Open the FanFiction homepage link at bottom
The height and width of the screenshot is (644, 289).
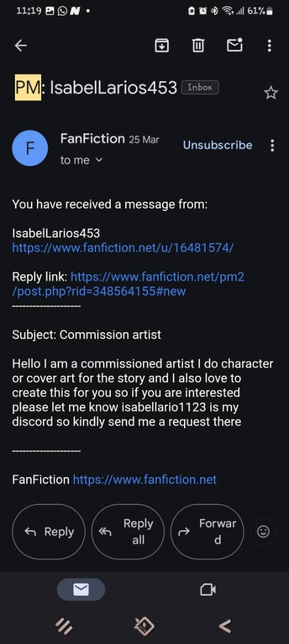pyautogui.click(x=144, y=479)
